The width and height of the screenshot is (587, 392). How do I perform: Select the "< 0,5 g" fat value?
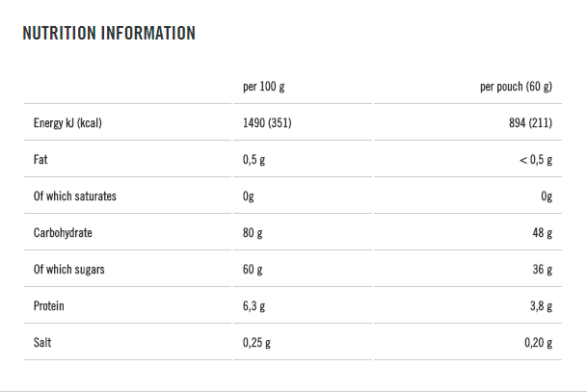pos(535,160)
